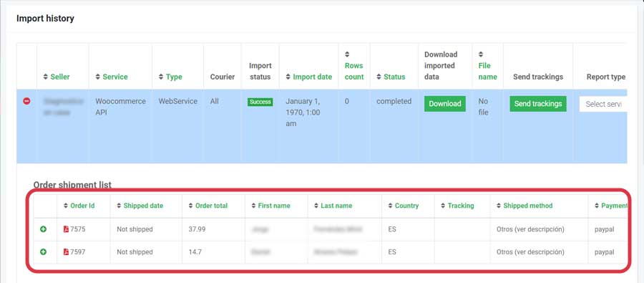Click the All courier cell
This screenshot has height=283, width=644.
(215, 101)
